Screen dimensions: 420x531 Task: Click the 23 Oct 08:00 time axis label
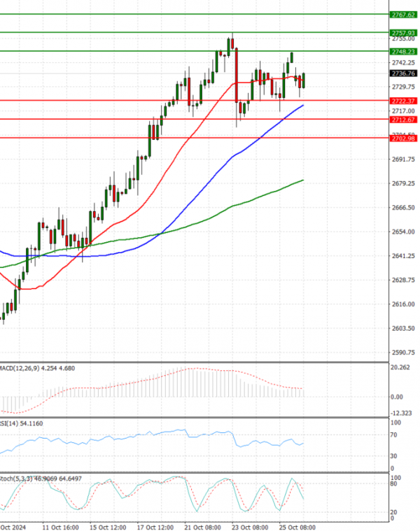point(250,528)
